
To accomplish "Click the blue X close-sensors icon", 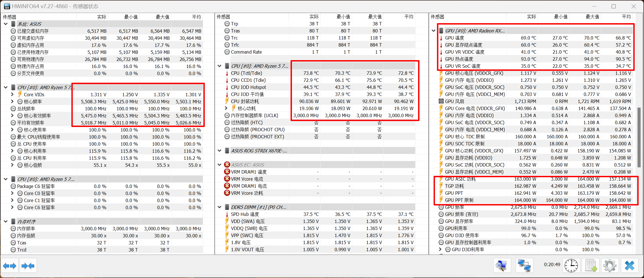I will [630, 266].
